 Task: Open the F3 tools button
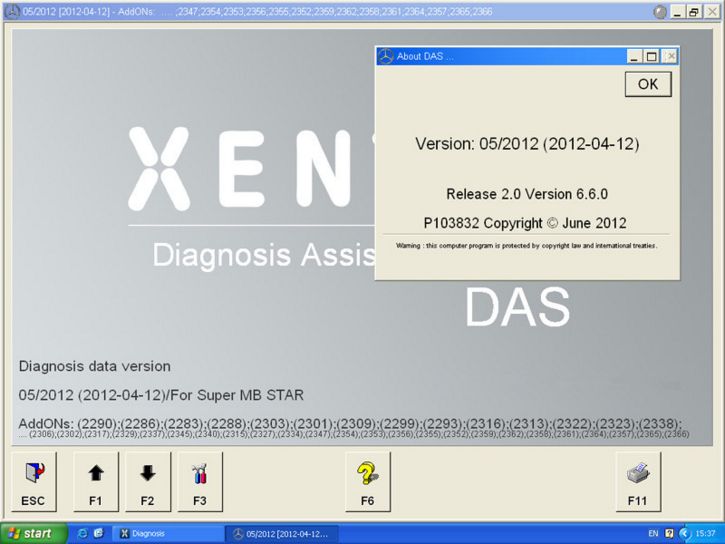click(x=200, y=482)
